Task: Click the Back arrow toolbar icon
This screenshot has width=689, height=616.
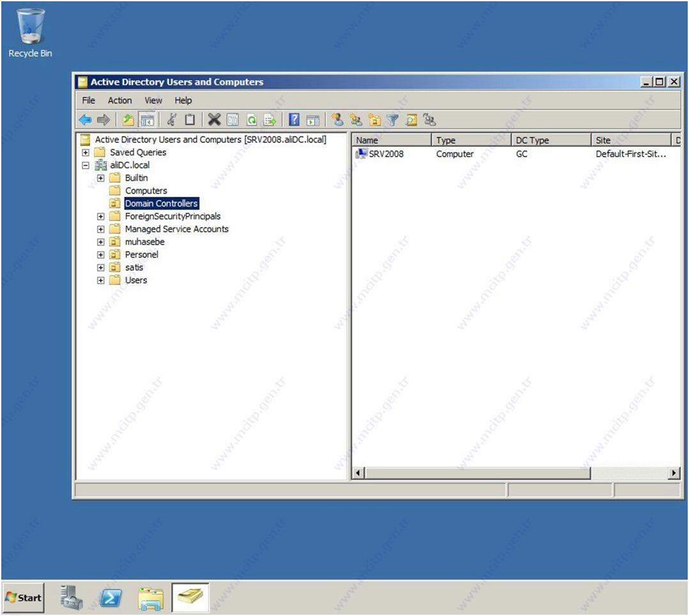Action: tap(85, 119)
